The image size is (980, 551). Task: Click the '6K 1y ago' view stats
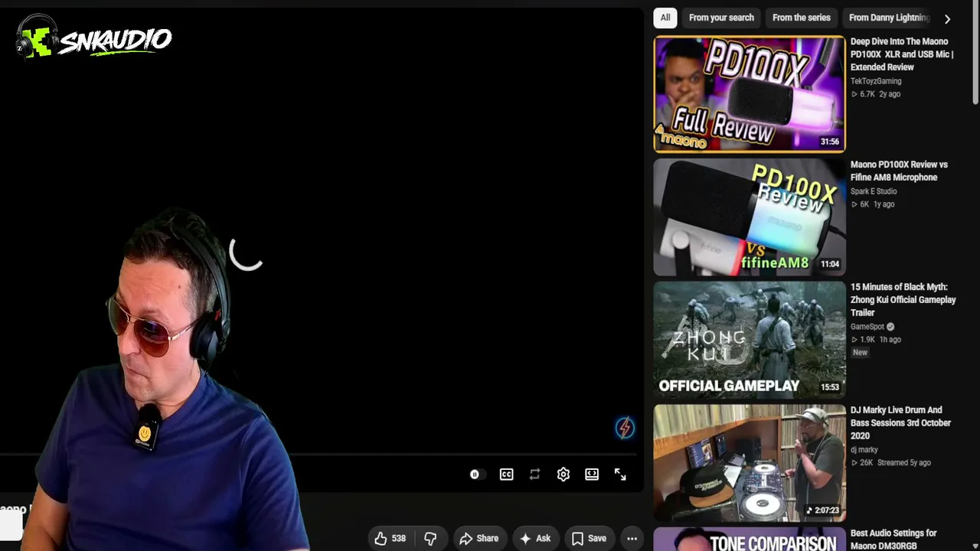(x=873, y=204)
